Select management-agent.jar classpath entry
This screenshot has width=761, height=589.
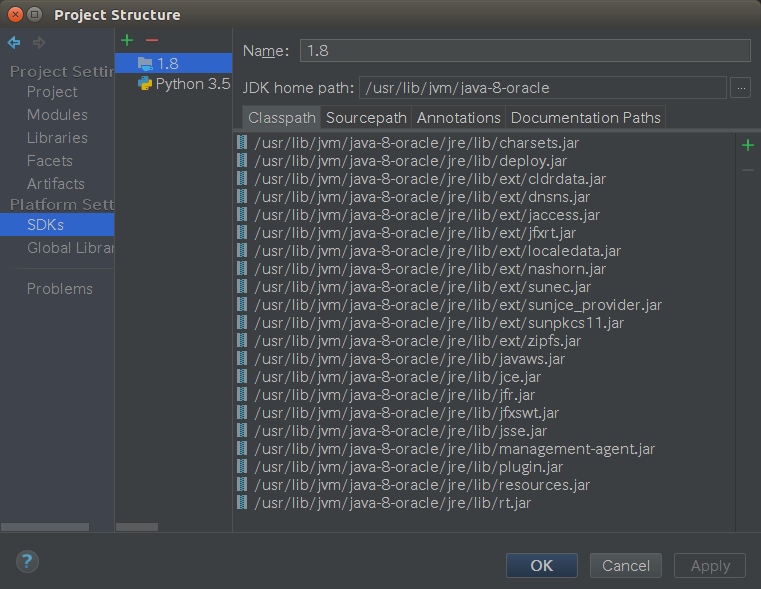pyautogui.click(x=455, y=448)
